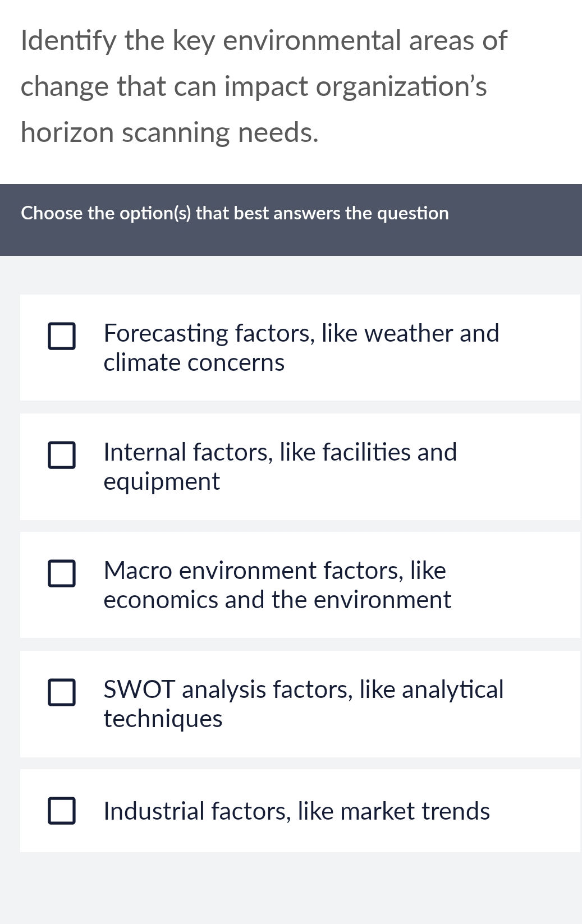
Task: Click the Industrial factors answer row
Action: [301, 810]
